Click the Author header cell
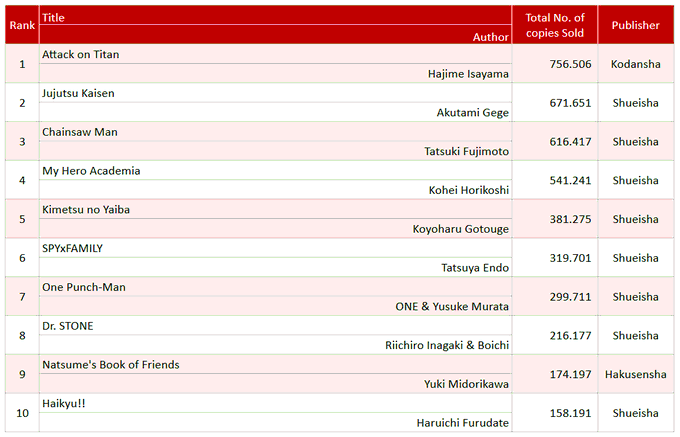This screenshot has height=437, width=680. tap(275, 35)
